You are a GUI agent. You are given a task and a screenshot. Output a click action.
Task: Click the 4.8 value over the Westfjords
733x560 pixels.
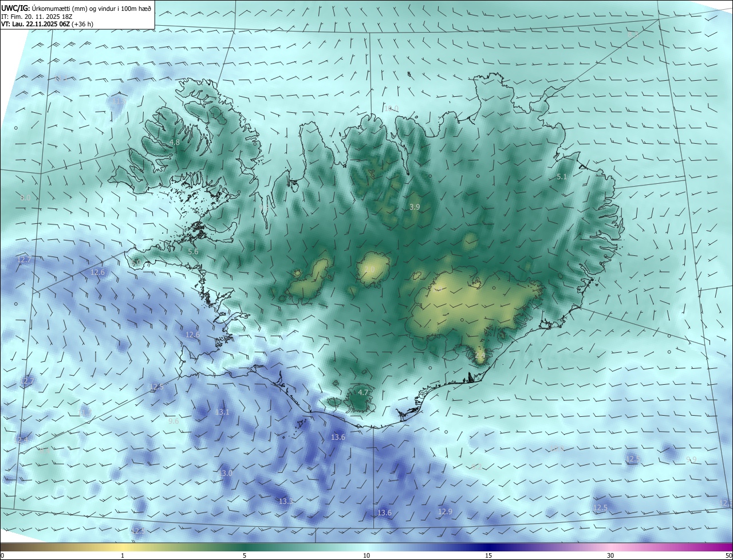click(175, 142)
